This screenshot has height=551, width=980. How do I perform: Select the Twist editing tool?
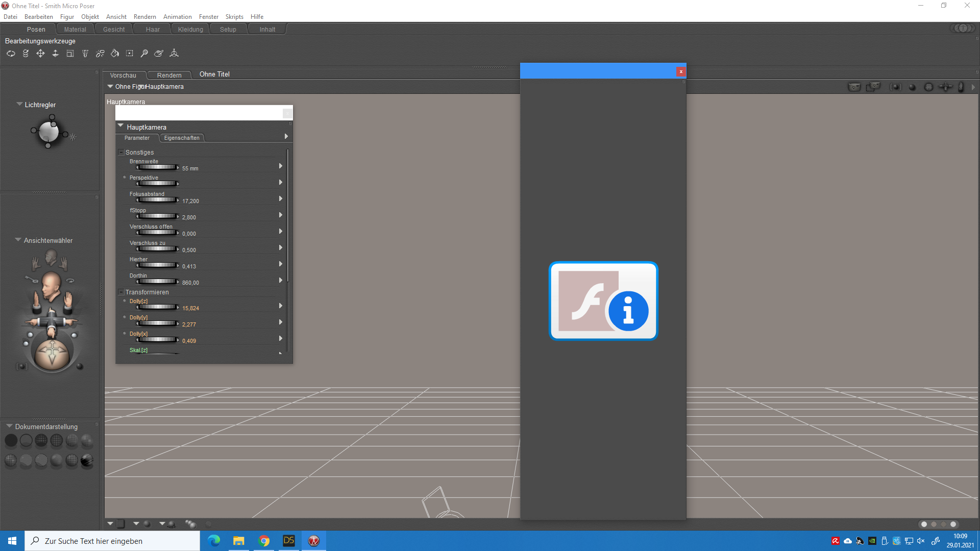(26, 54)
